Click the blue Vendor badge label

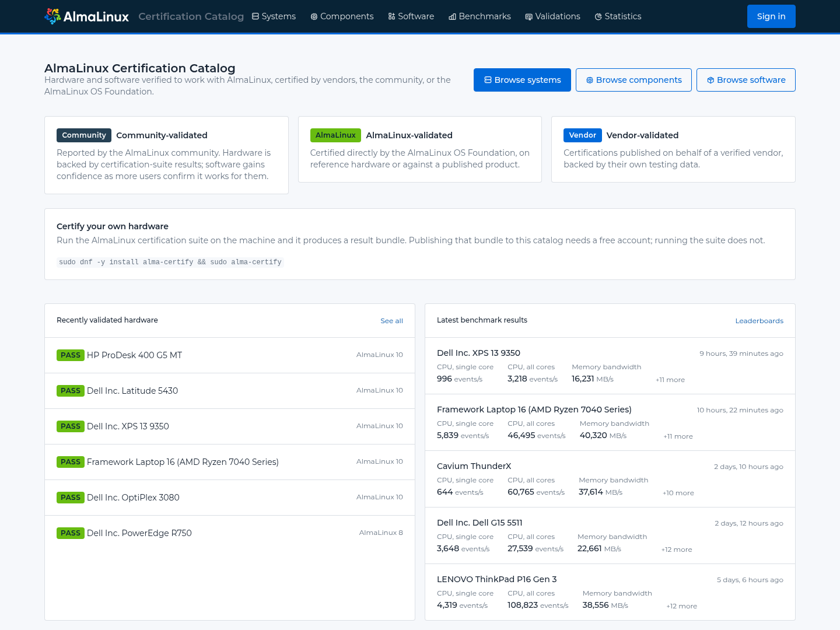point(582,135)
